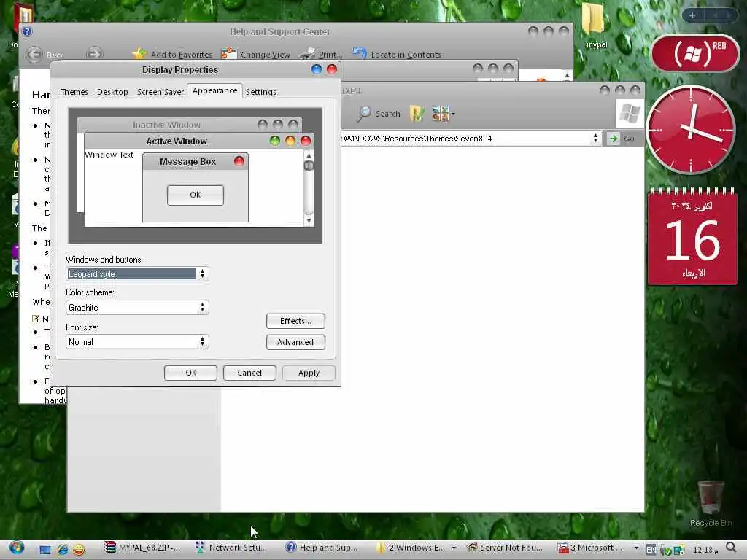The height and width of the screenshot is (560, 747).
Task: Cancel the Display Properties dialog
Action: [249, 373]
